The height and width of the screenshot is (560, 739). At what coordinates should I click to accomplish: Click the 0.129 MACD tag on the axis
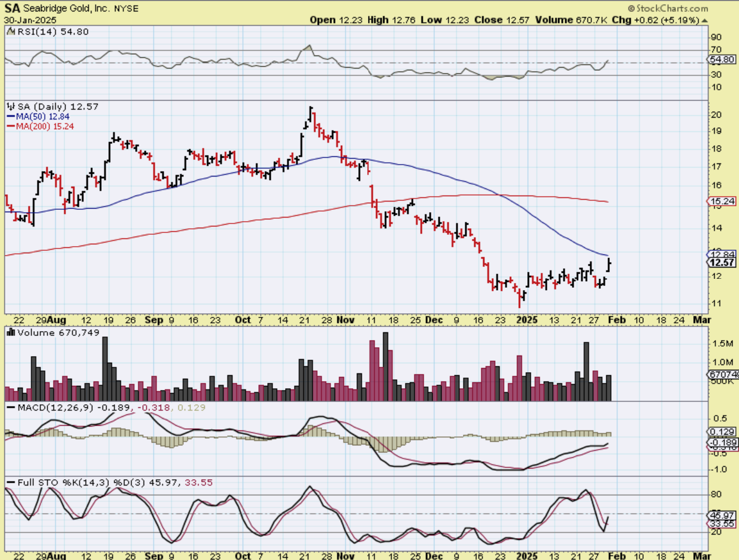pos(722,432)
